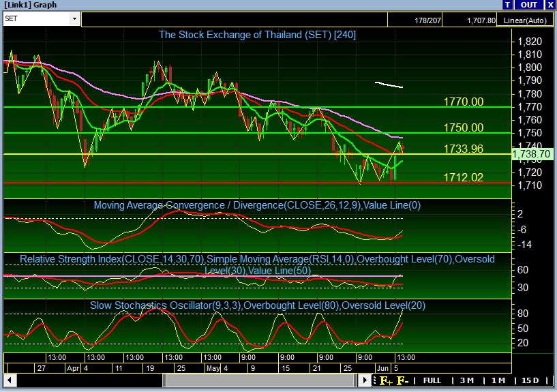Click the scrollbar right arrow
The width and height of the screenshot is (557, 392).
(x=364, y=380)
